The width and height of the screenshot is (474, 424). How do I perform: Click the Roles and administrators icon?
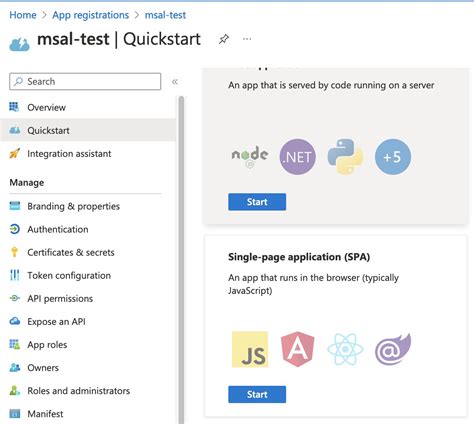14,390
